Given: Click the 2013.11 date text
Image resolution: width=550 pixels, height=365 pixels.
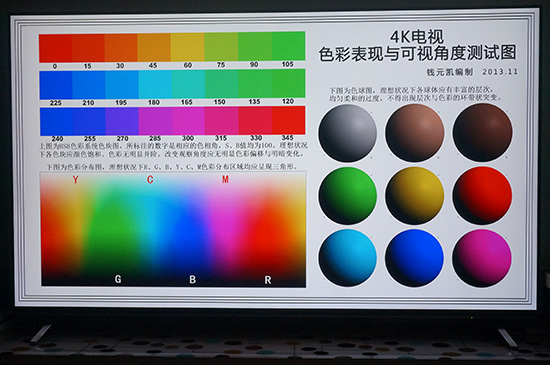Looking at the screenshot, I should [500, 72].
